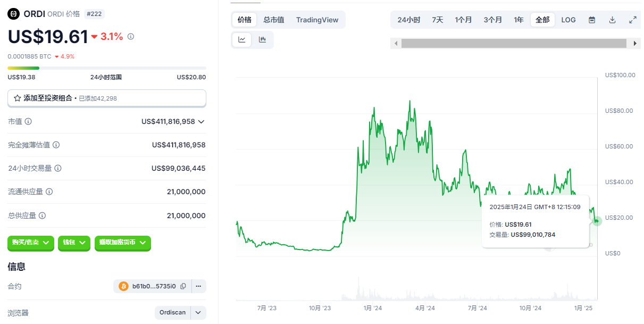The image size is (644, 324).
Task: Toggle the LOG scale on chart
Action: pyautogui.click(x=568, y=20)
